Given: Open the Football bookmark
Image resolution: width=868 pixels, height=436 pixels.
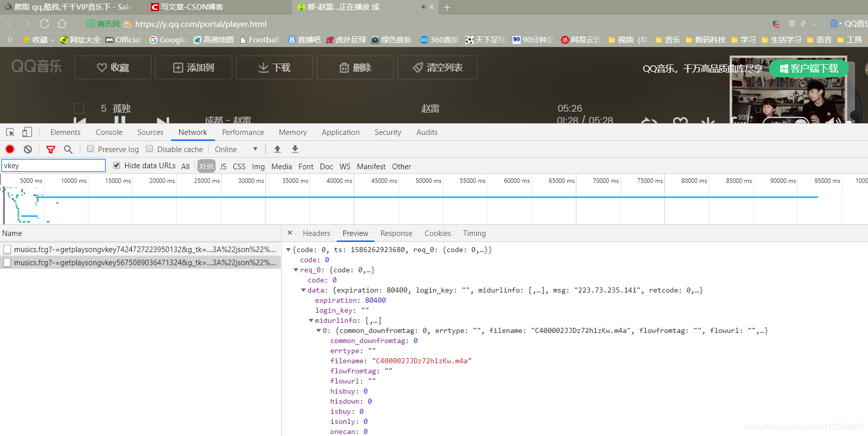Looking at the screenshot, I should pos(260,40).
